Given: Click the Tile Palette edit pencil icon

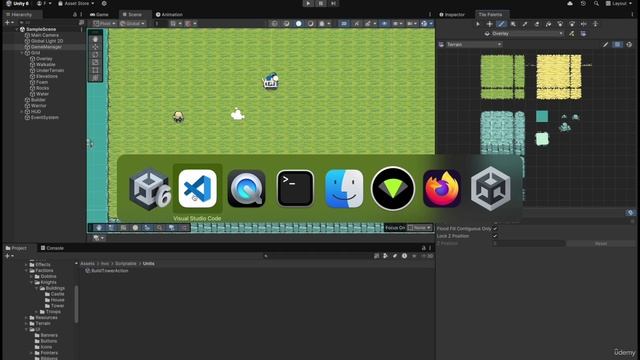Looking at the screenshot, I should [x=606, y=44].
